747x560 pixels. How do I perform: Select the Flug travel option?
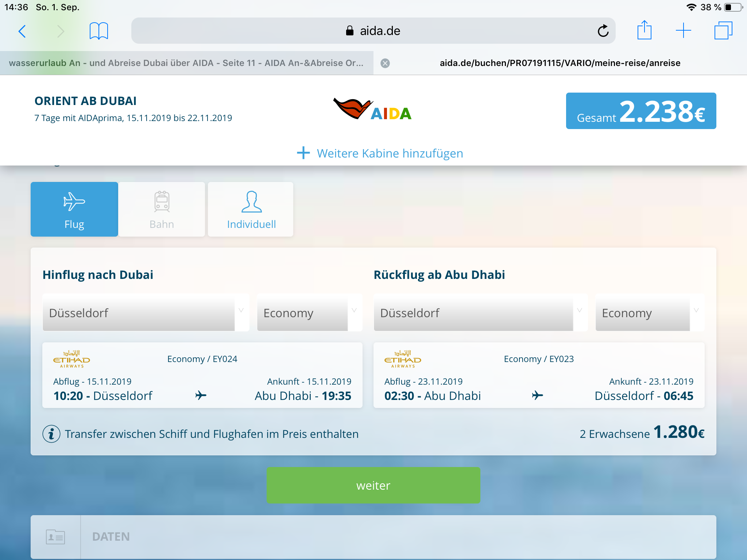pos(74,209)
